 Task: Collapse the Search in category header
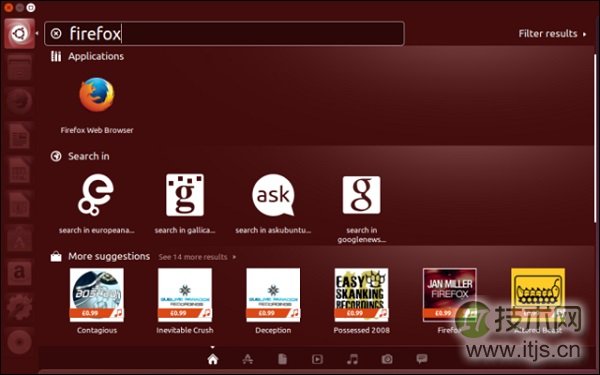[80, 156]
